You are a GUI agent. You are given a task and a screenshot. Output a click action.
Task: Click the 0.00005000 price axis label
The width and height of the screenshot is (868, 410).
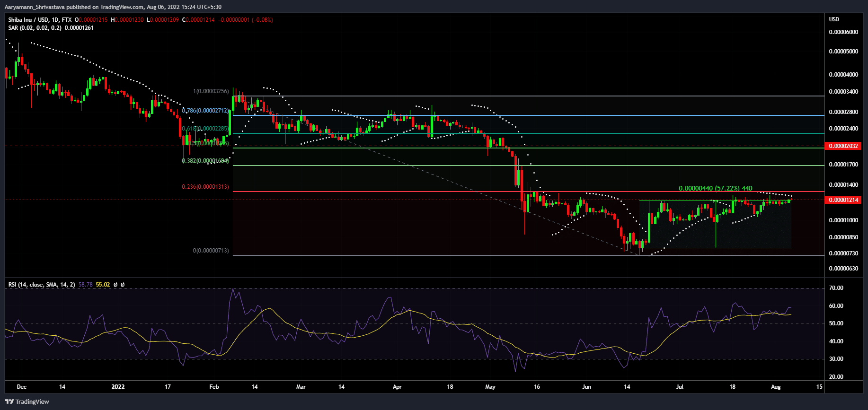[843, 52]
